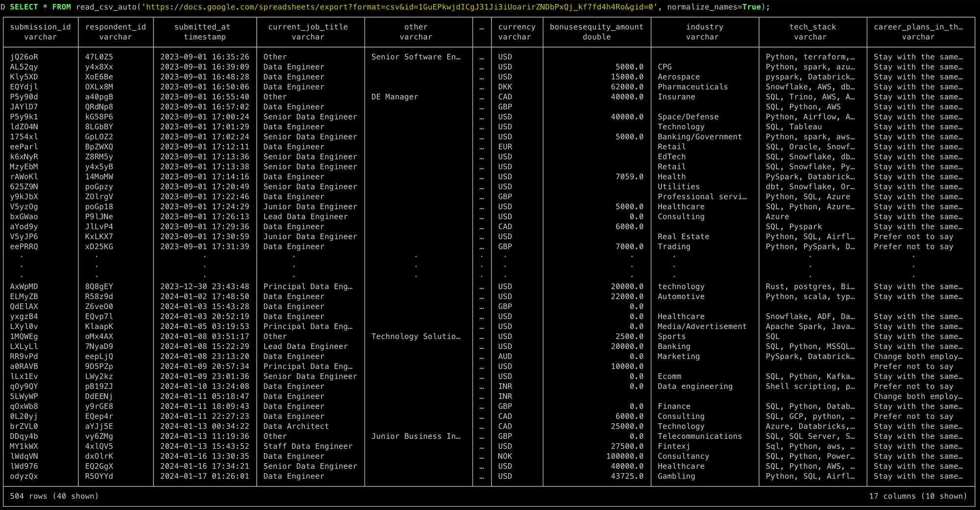Click the Automotive industry cell
This screenshot has height=510, width=980.
[681, 297]
